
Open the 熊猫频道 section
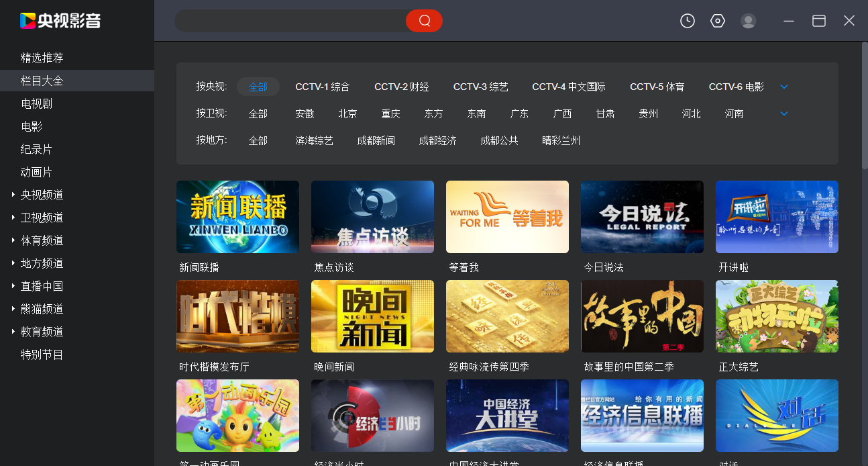pos(42,309)
